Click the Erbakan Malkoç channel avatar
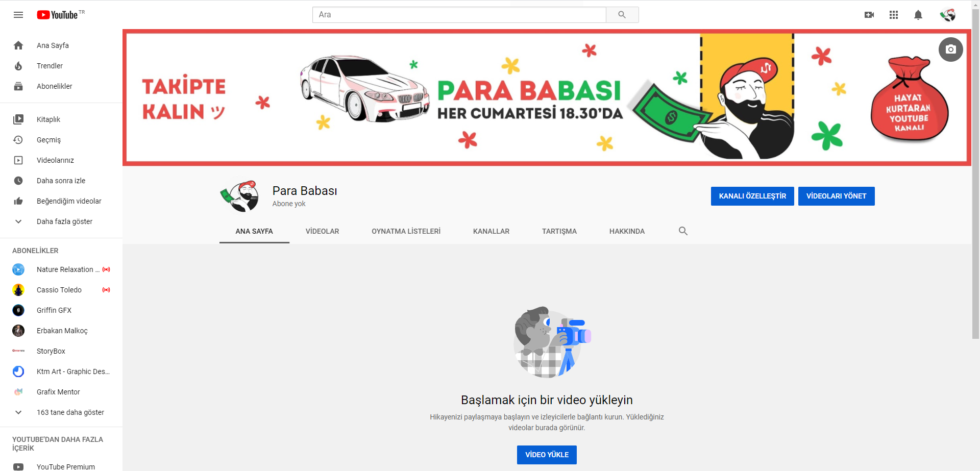This screenshot has width=980, height=471. pyautogui.click(x=18, y=331)
